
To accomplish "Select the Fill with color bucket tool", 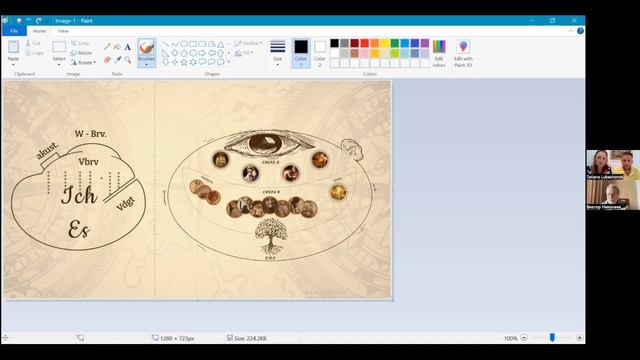I will pyautogui.click(x=117, y=47).
